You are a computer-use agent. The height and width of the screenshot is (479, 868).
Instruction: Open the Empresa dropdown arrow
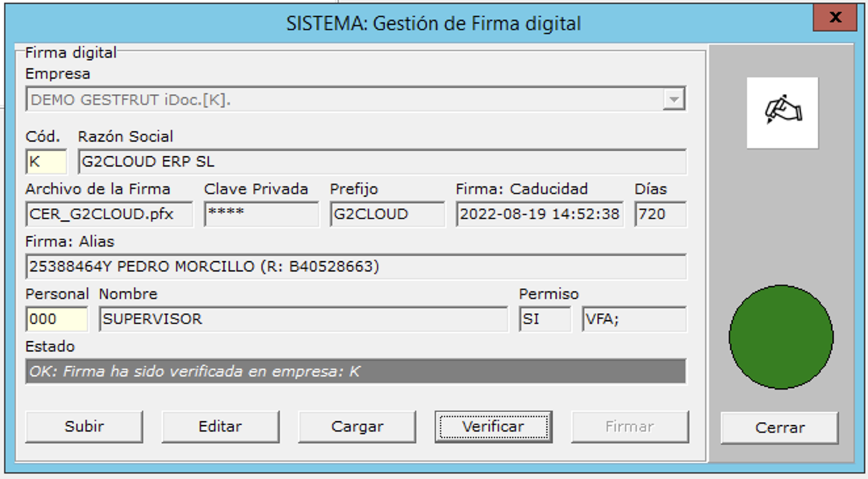[673, 100]
